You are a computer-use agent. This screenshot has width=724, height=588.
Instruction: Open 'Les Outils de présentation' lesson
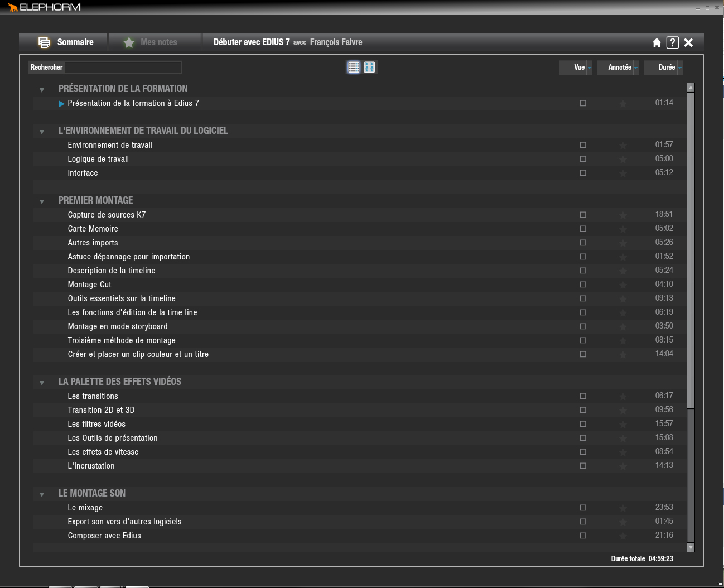[x=113, y=438]
